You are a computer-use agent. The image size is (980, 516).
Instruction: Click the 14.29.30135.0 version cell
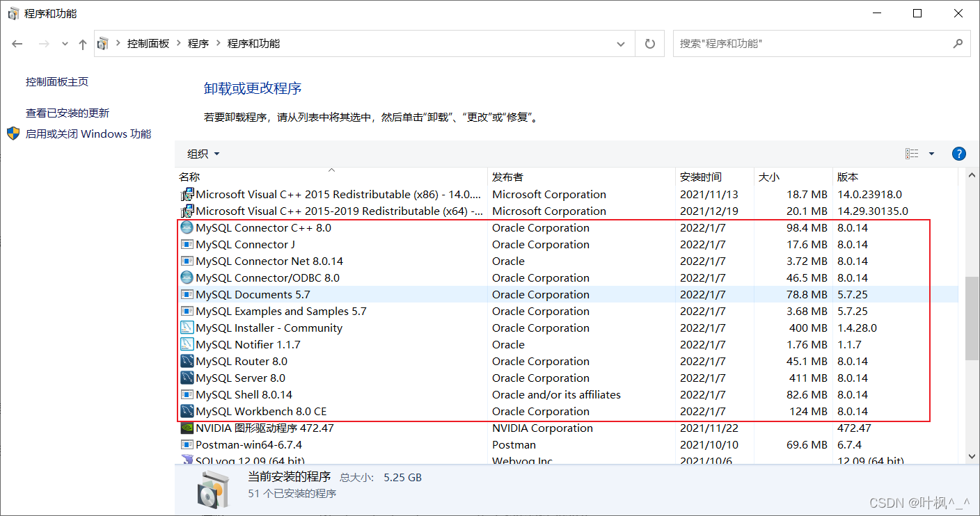point(873,211)
